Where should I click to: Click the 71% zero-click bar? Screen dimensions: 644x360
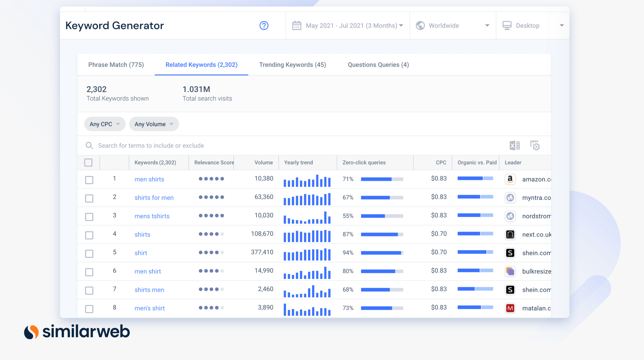click(382, 179)
